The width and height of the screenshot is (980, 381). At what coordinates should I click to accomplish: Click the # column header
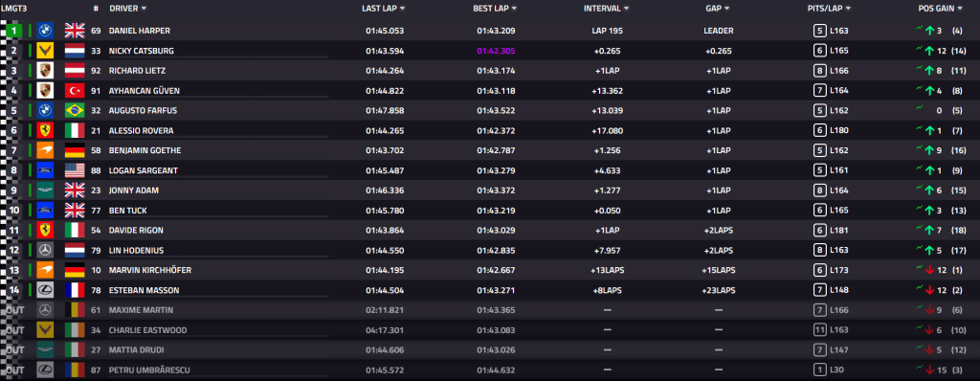pyautogui.click(x=96, y=9)
